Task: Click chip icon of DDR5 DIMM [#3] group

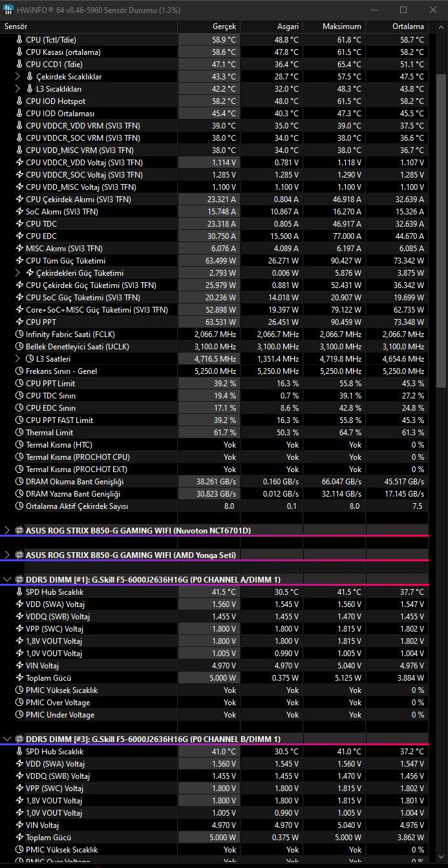Action: pos(19,739)
